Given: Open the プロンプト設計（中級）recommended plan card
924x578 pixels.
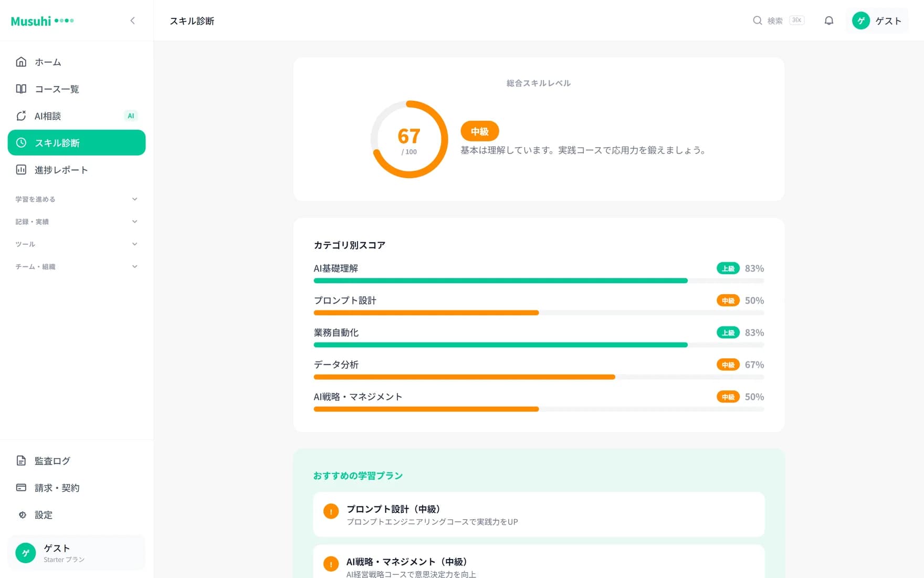Looking at the screenshot, I should click(539, 514).
